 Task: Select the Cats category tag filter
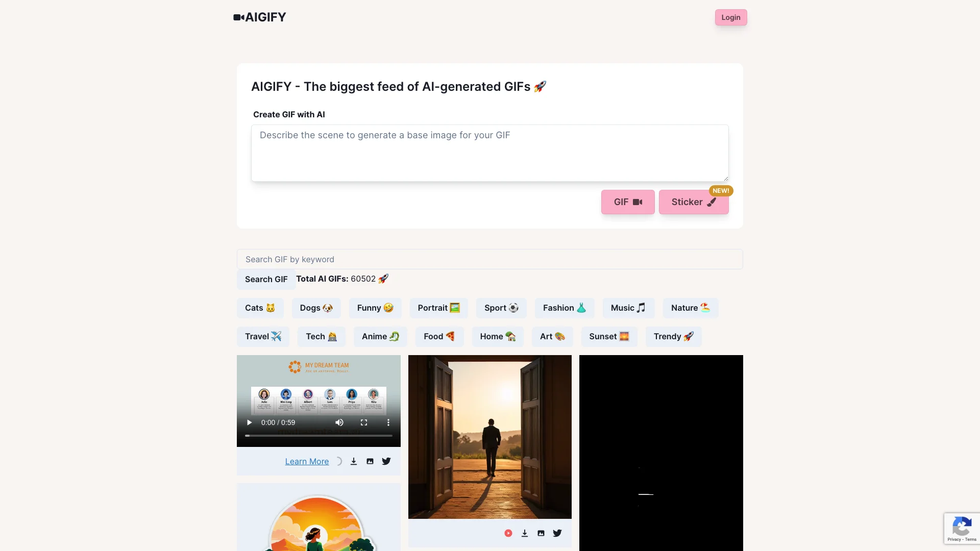tap(259, 308)
